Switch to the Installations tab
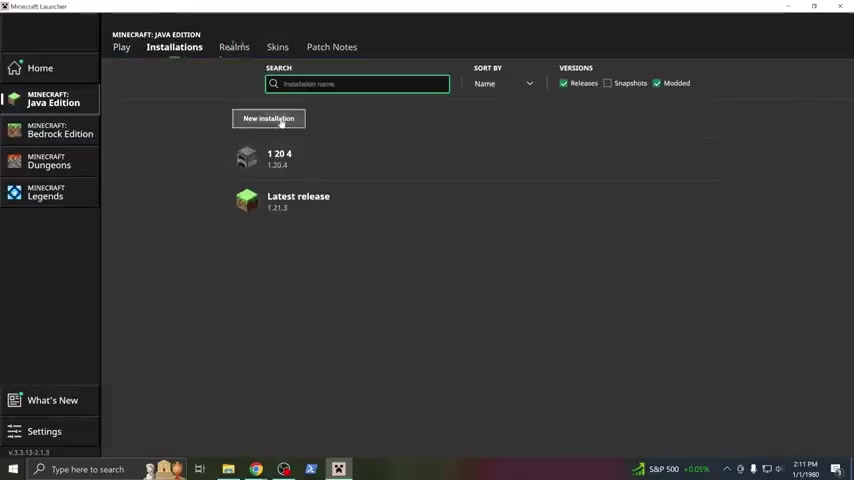The image size is (854, 480). 174,47
